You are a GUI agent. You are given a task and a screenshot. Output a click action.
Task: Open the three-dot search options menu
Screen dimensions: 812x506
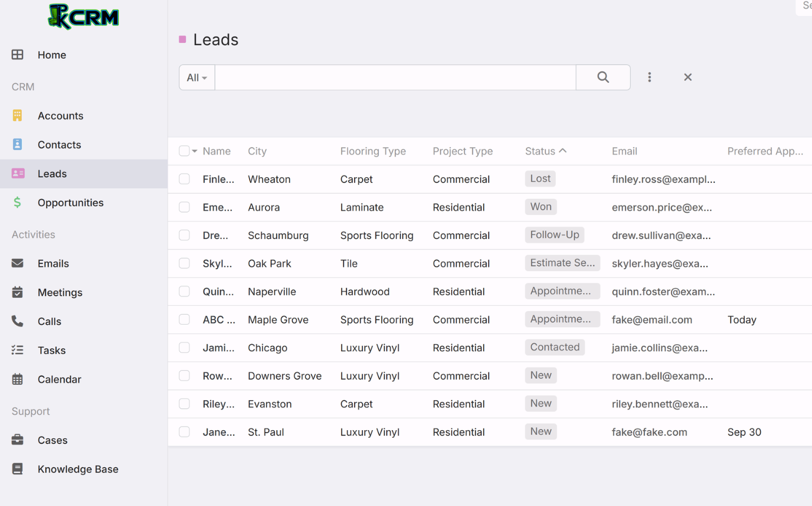pos(650,77)
